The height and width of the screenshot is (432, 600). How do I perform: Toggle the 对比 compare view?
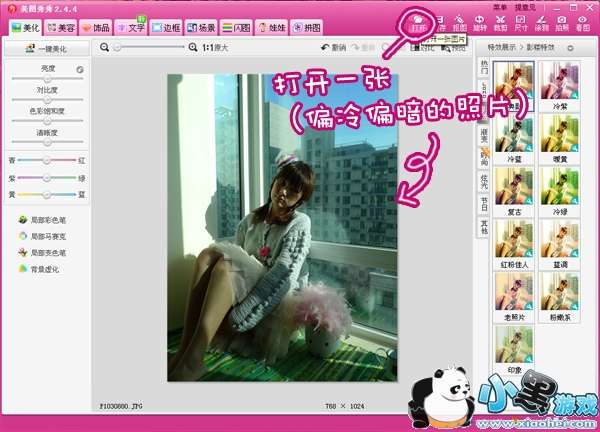(x=422, y=48)
